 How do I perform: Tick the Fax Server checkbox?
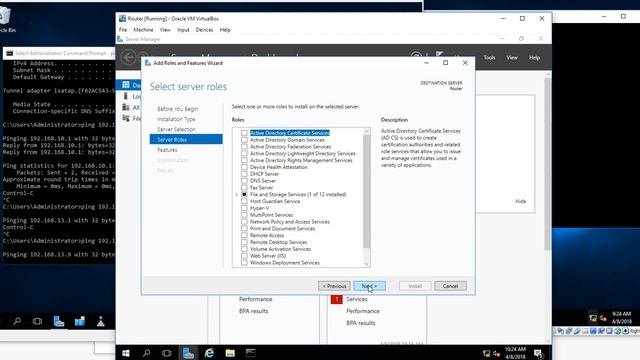244,188
